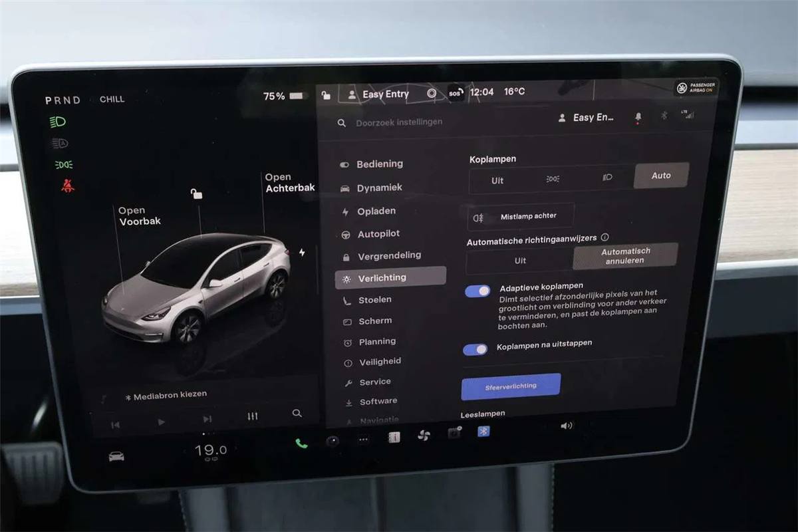Tap the green phone icon in dock
Viewport: 798px width, 532px height.
[301, 444]
